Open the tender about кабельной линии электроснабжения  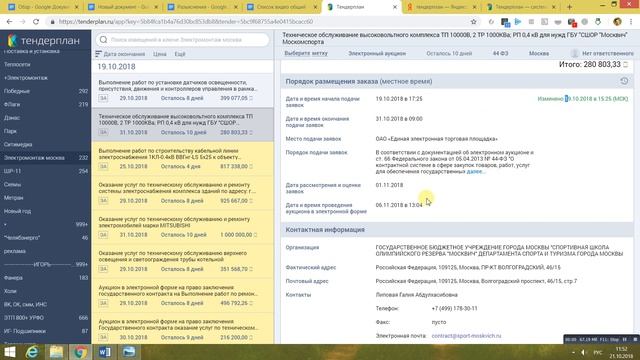pyautogui.click(x=182, y=159)
